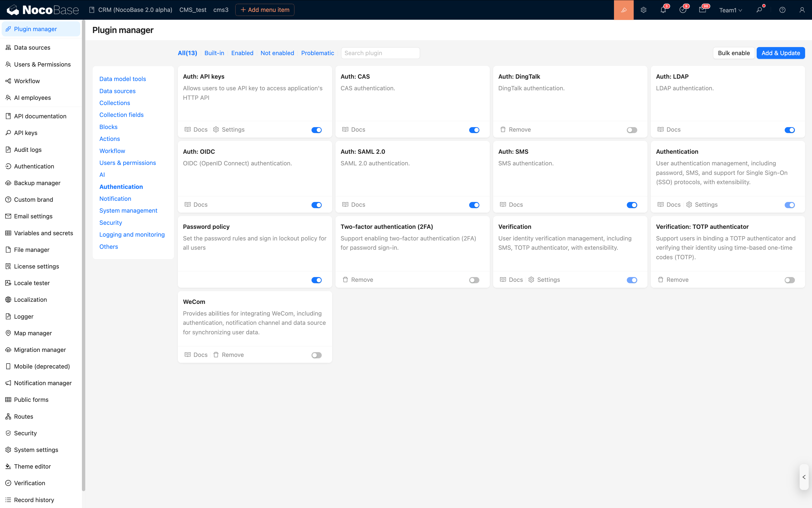The width and height of the screenshot is (812, 508).
Task: Open the user profile icon
Action: click(802, 10)
